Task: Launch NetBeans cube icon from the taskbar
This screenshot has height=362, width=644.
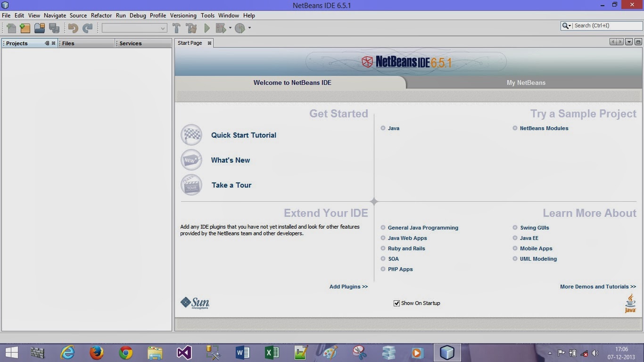Action: pos(447,352)
